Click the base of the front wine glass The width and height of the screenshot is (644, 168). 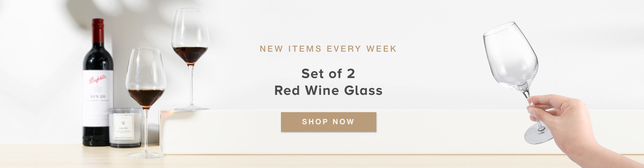coord(146,155)
